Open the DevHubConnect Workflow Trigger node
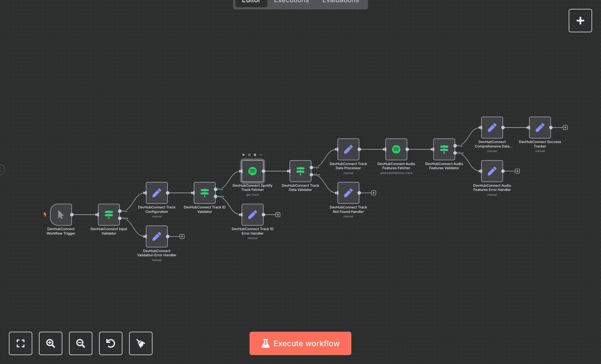Screen dimensions: 601x364 [x=61, y=215]
